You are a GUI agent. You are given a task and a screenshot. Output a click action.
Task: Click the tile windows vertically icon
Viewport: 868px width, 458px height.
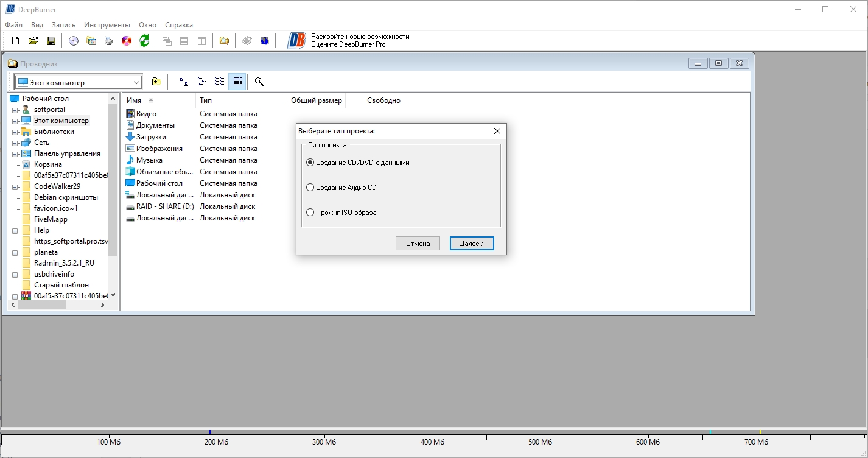coord(201,41)
